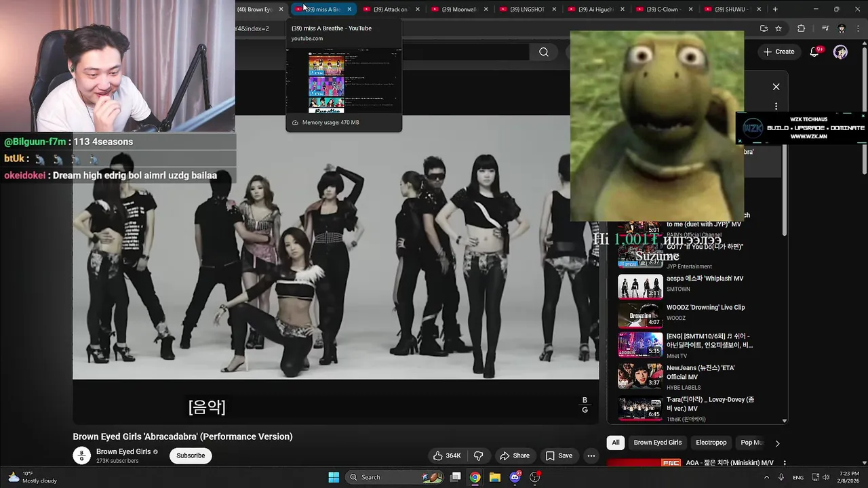Open playlist panel three-dot options
The image size is (868, 488).
776,106
